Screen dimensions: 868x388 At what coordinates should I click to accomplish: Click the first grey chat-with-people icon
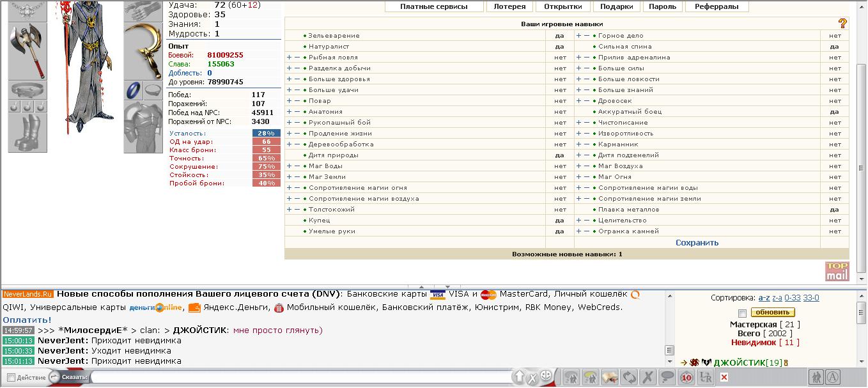point(570,377)
